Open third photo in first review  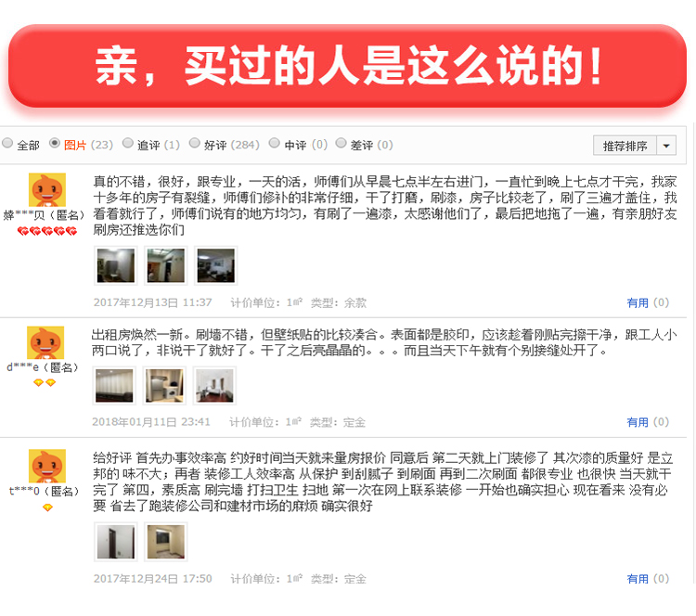tap(215, 265)
